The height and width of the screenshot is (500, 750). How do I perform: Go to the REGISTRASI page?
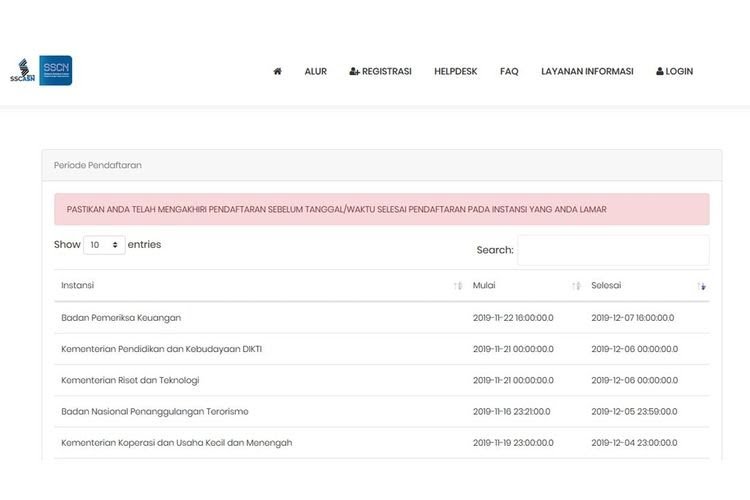click(380, 72)
